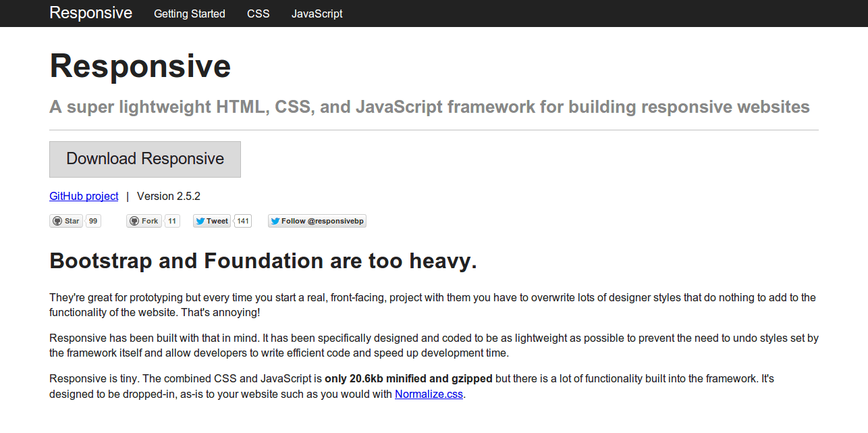
Task: Click the Tweet button
Action: click(212, 221)
